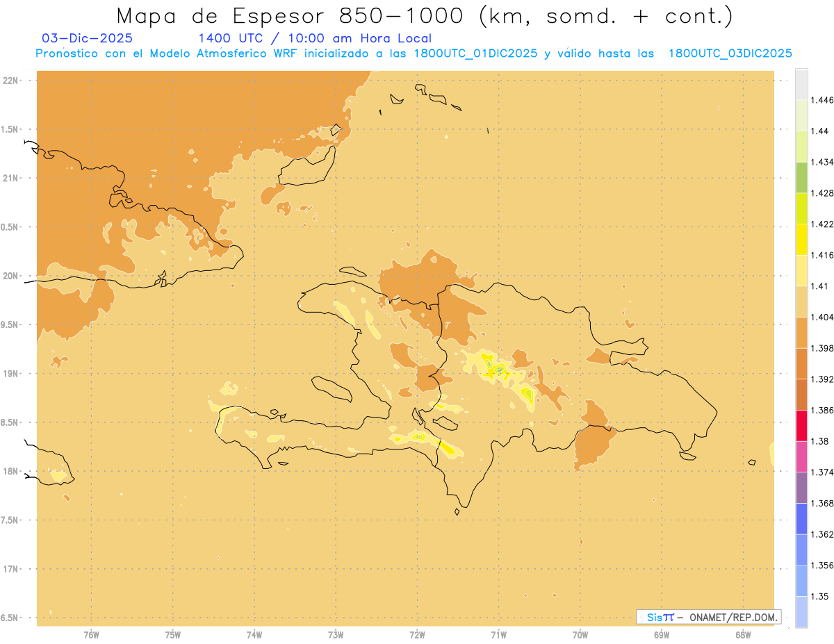The height and width of the screenshot is (644, 834).
Task: Click the legend value '1.35'
Action: click(x=820, y=597)
